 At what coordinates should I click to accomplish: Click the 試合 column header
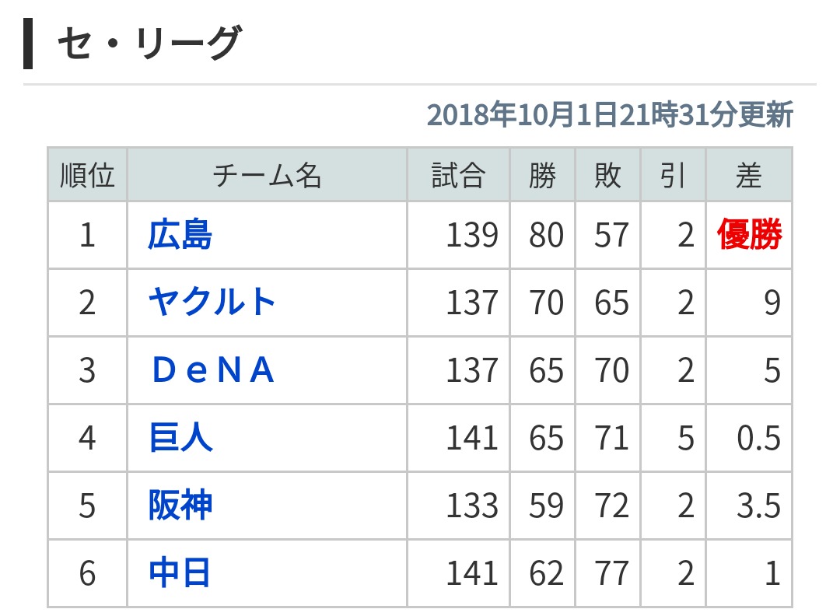458,176
